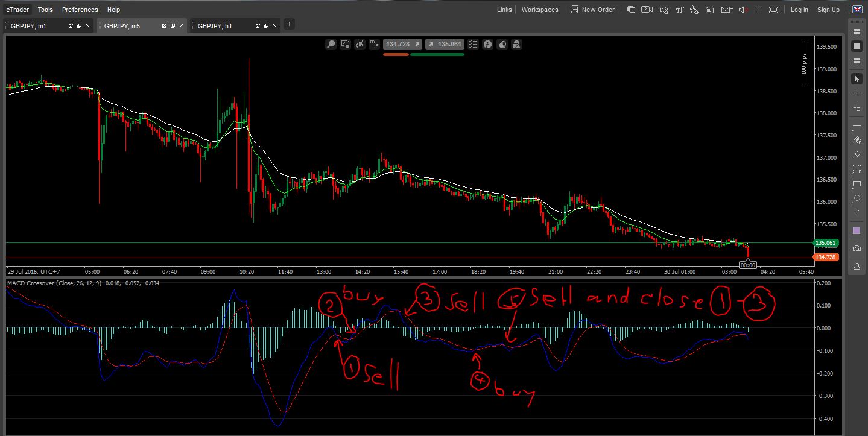Select the single-chart layout icon
This screenshot has height=436, width=868.
pos(857,46)
